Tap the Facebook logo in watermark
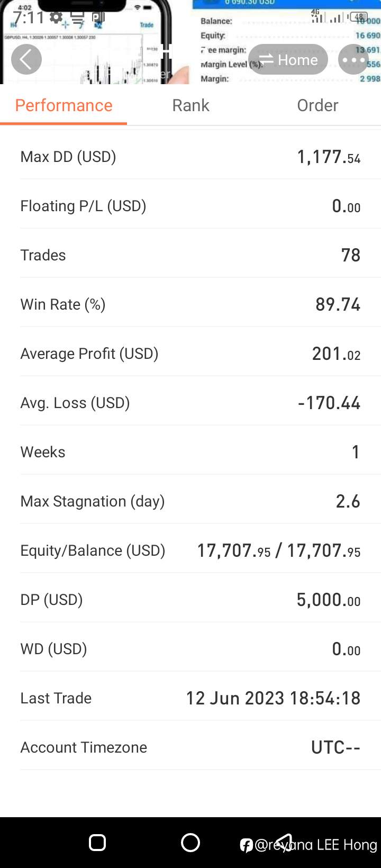Screen dimensions: 381x868 pyautogui.click(x=246, y=845)
